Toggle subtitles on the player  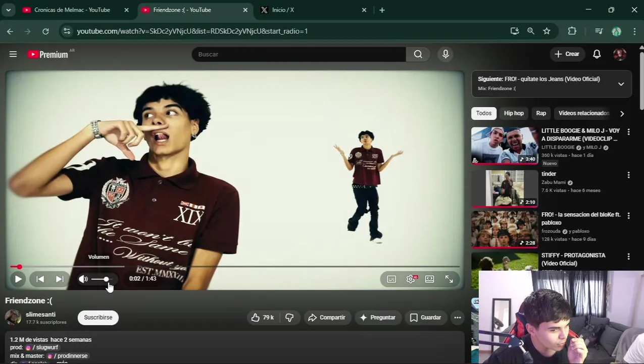[391, 279]
